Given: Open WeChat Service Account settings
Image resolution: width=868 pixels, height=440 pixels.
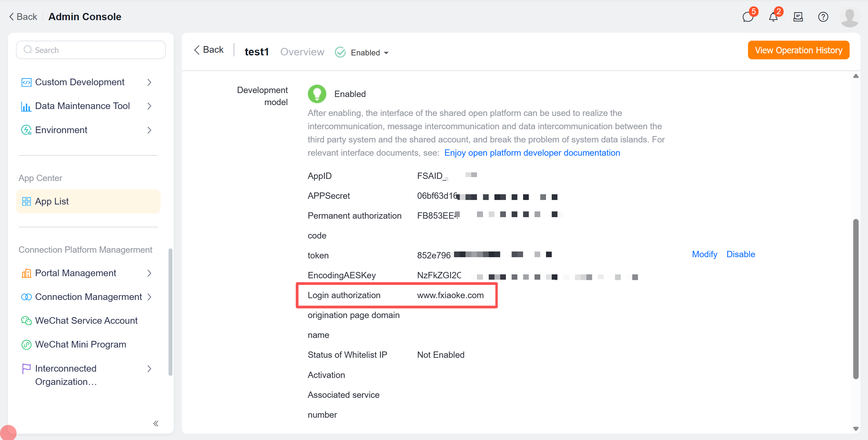Looking at the screenshot, I should click(86, 320).
